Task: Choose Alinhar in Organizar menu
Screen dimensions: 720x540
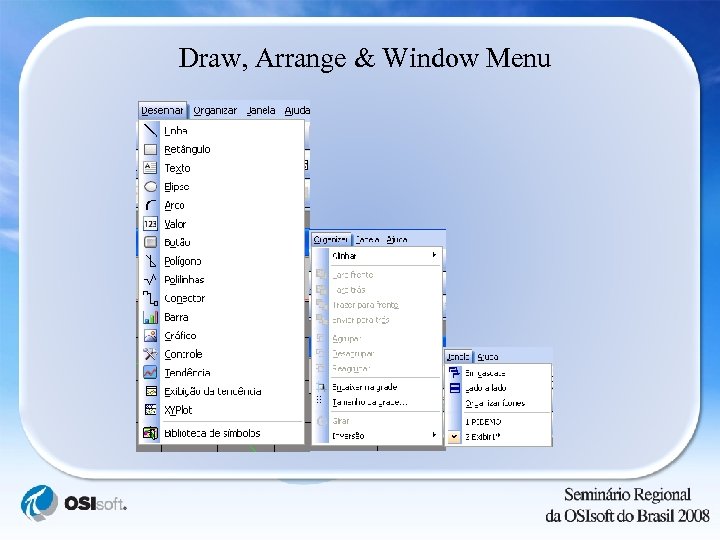Action: pyautogui.click(x=377, y=256)
